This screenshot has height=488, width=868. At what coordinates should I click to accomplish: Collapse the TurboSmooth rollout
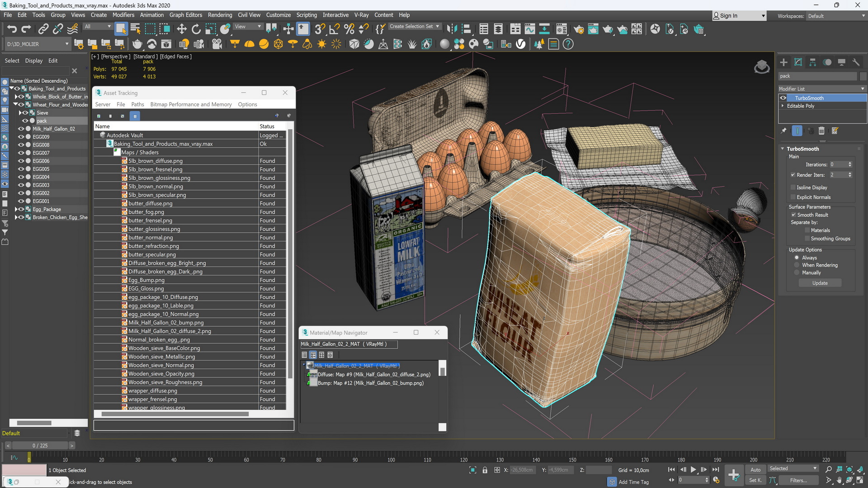(783, 149)
